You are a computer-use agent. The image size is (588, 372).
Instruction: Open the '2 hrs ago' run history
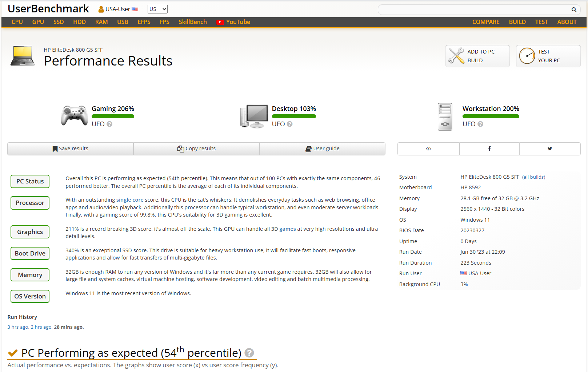click(41, 327)
